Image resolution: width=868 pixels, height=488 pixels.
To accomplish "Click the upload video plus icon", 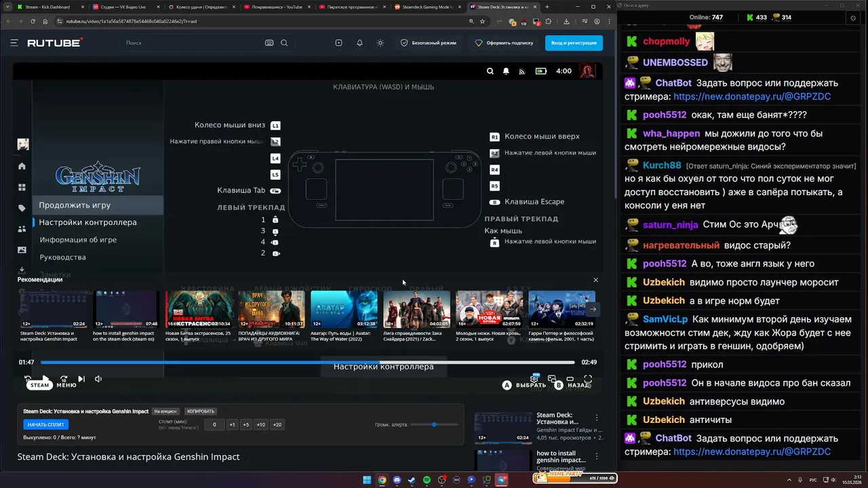I will 338,43.
